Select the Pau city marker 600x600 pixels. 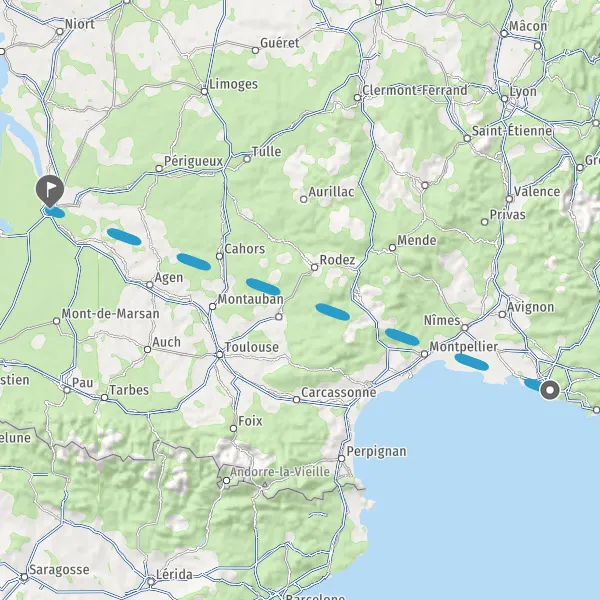pyautogui.click(x=67, y=390)
